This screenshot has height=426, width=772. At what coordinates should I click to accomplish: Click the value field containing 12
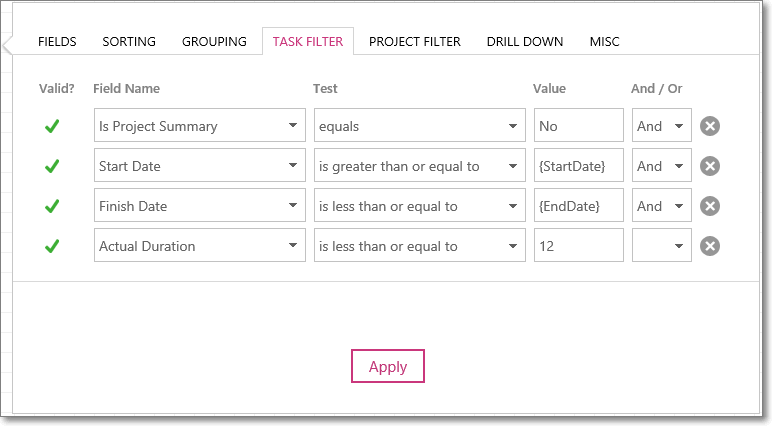579,245
